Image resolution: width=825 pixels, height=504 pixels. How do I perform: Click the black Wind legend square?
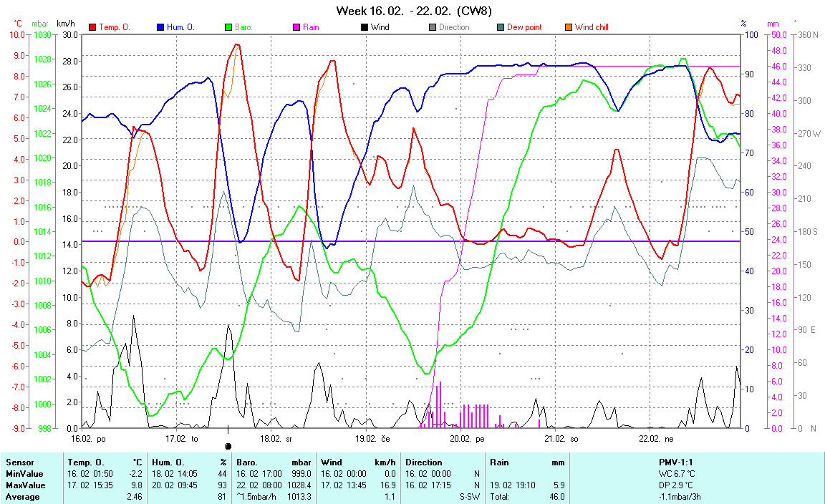[365, 27]
